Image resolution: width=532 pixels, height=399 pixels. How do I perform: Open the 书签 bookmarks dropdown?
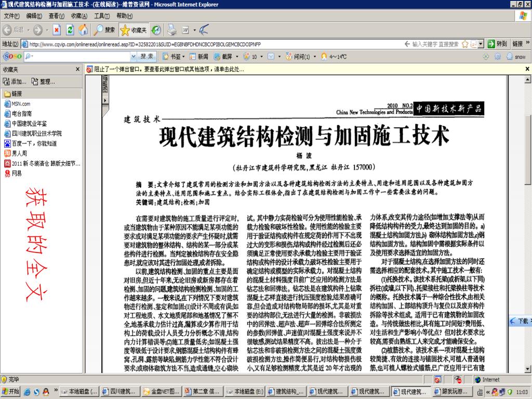(x=174, y=57)
